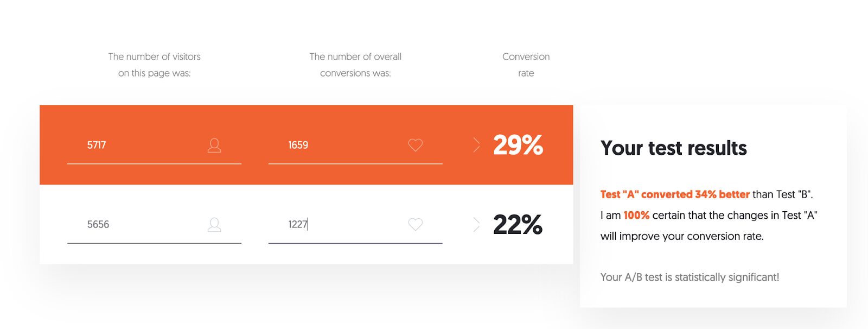Click the 22% conversion rate result
This screenshot has width=868, height=329.
518,224
